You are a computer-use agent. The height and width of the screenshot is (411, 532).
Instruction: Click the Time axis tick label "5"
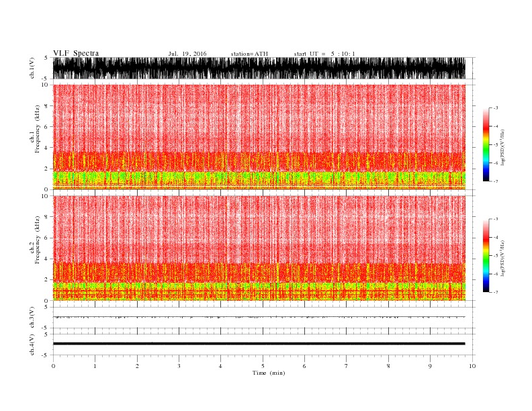click(x=263, y=366)
